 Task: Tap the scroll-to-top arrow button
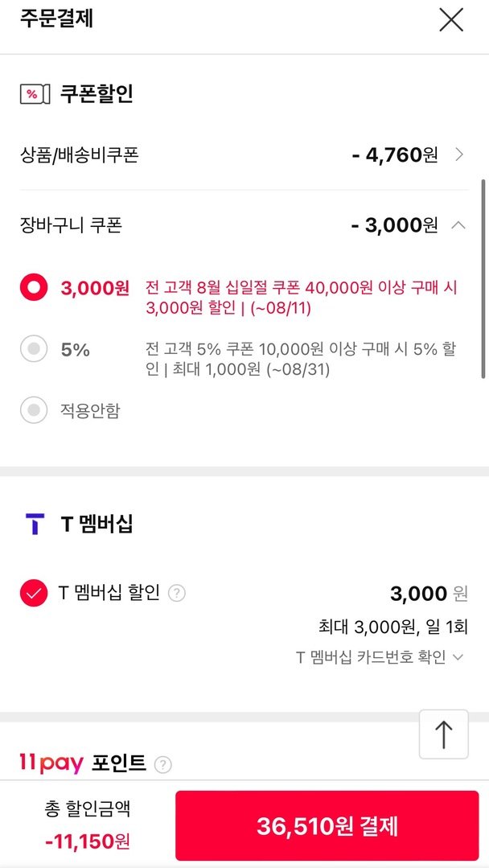click(x=443, y=734)
